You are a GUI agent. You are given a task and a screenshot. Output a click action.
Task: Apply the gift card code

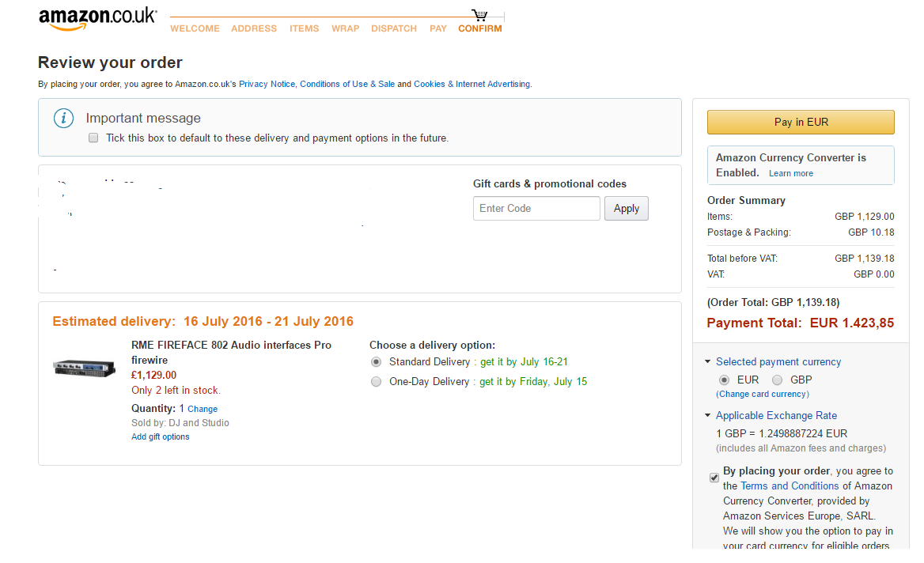626,209
